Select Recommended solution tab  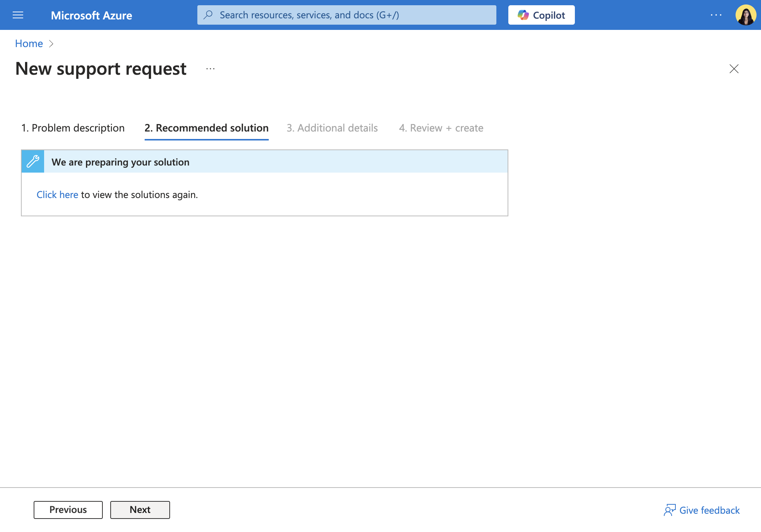[x=206, y=128]
